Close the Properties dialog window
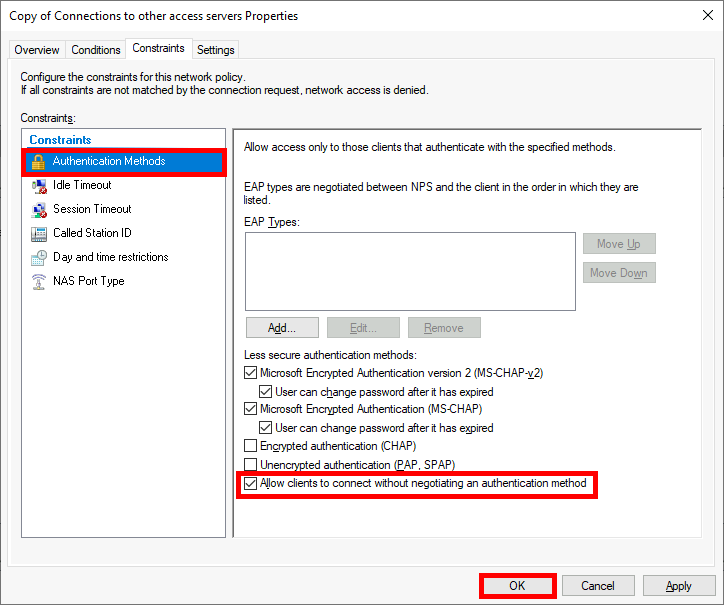This screenshot has height=605, width=724. (708, 15)
